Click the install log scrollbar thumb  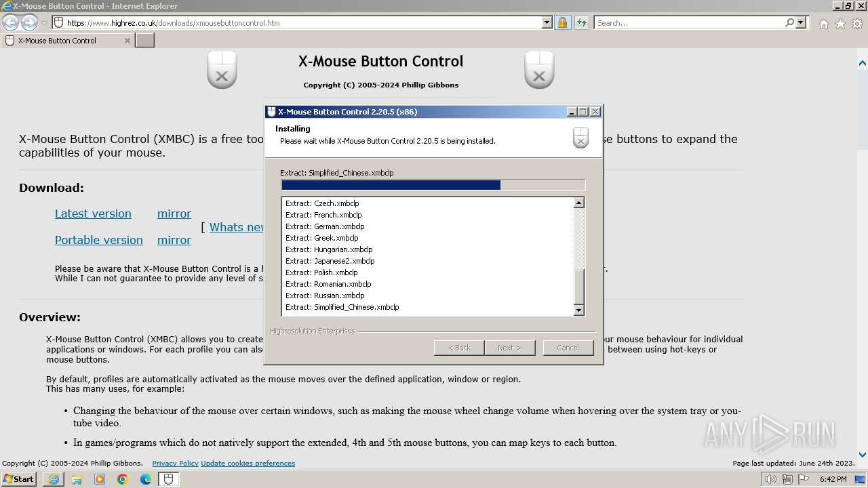pyautogui.click(x=578, y=287)
